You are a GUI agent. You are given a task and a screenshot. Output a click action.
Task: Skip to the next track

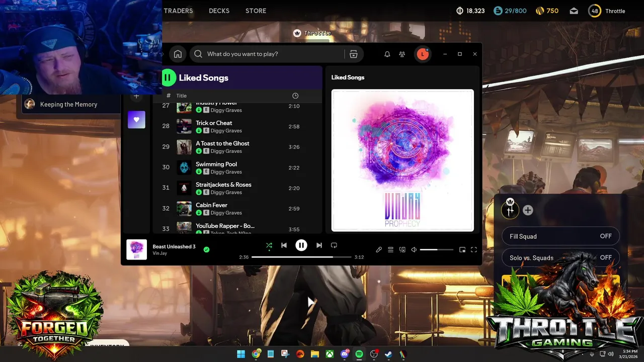[319, 245]
